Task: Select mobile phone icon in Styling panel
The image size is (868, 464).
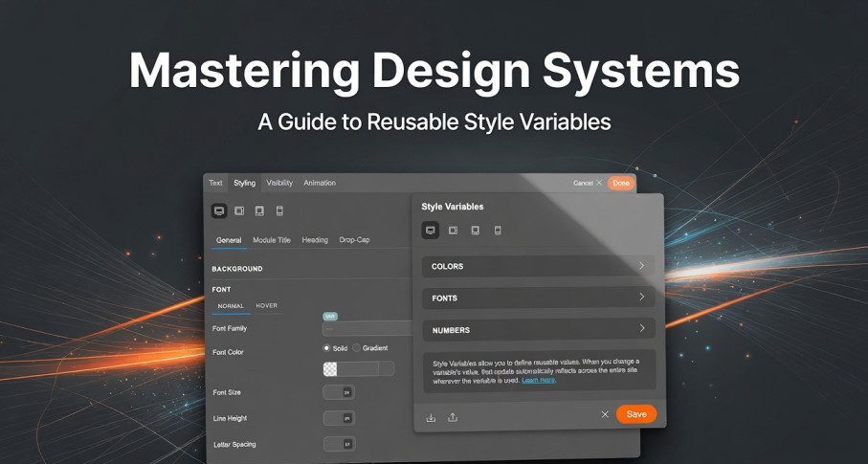Action: pos(279,210)
